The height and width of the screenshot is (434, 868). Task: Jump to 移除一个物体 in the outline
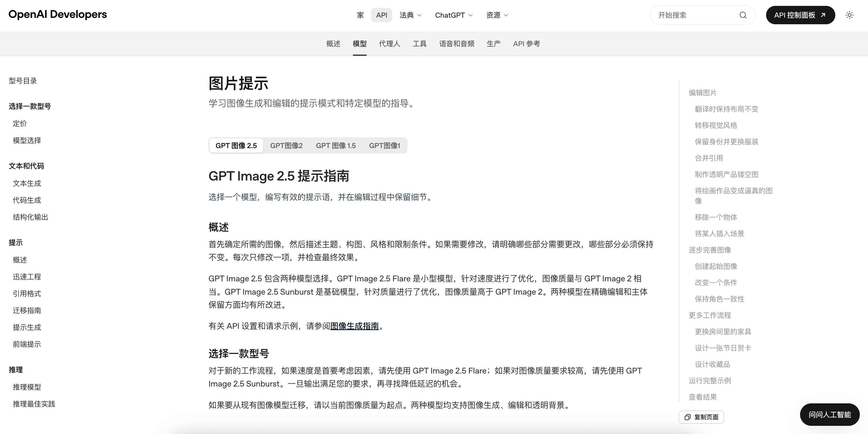pyautogui.click(x=716, y=217)
